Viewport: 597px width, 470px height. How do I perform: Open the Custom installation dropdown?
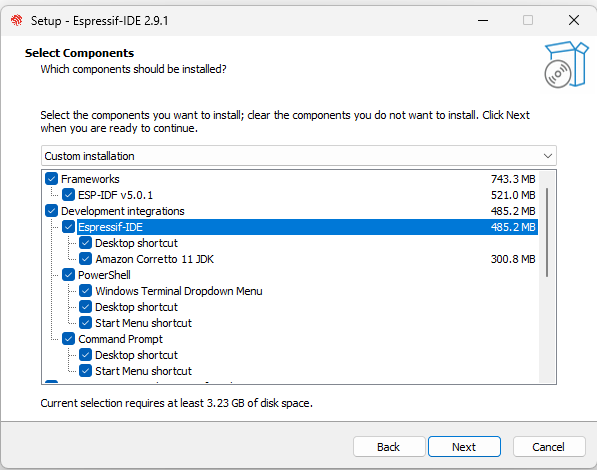[x=299, y=156]
